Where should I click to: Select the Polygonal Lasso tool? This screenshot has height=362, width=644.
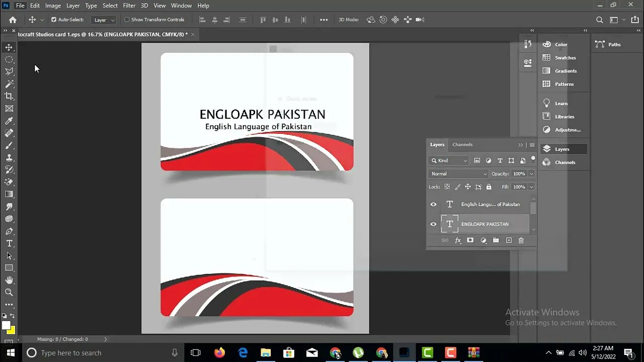(x=9, y=72)
